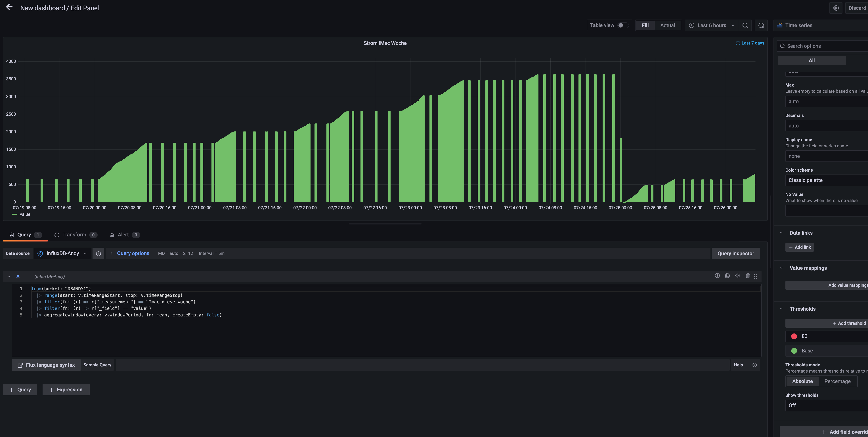Open data source help icon next to InfluxDB-Andy

coord(98,253)
